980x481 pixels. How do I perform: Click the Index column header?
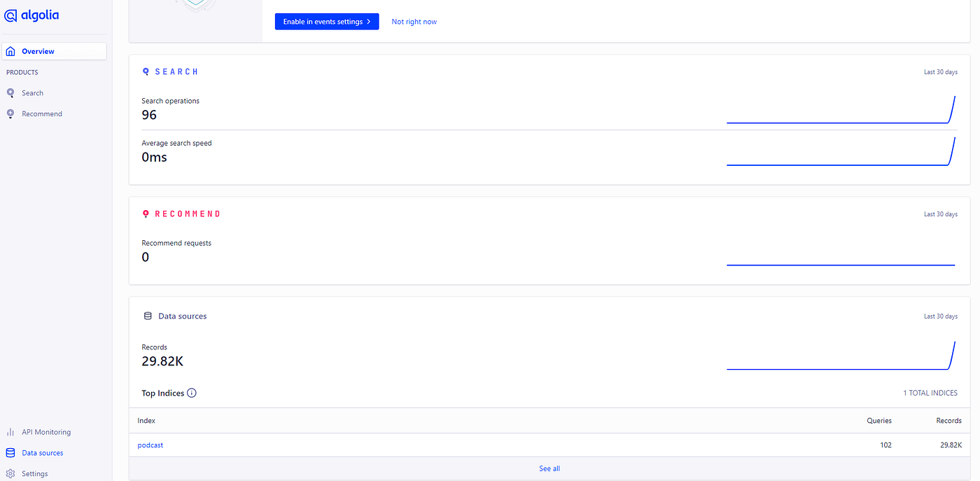(x=146, y=420)
